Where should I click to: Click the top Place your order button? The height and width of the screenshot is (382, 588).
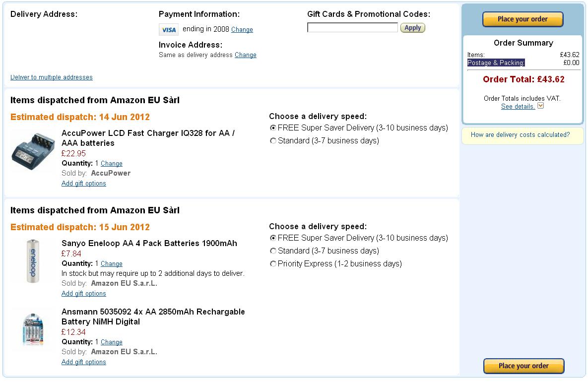click(x=523, y=19)
